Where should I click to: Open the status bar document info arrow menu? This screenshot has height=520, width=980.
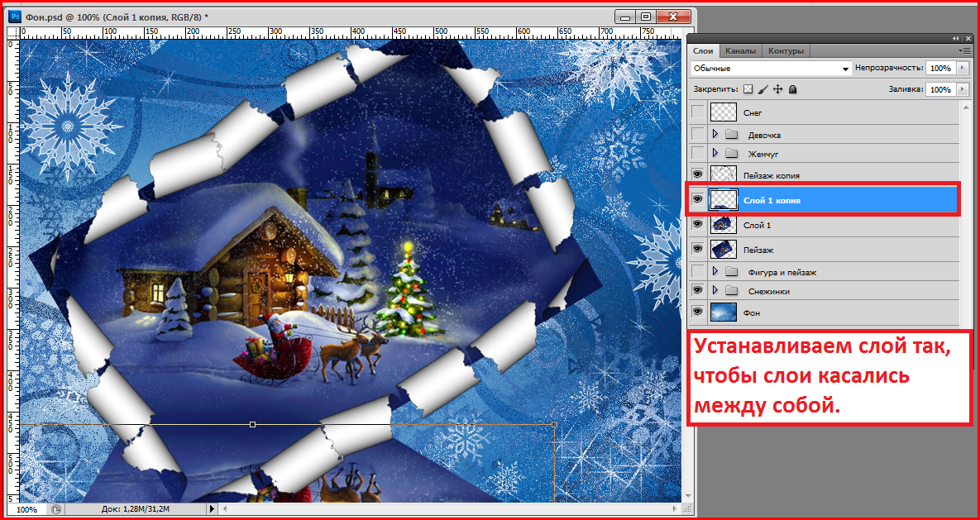[213, 509]
